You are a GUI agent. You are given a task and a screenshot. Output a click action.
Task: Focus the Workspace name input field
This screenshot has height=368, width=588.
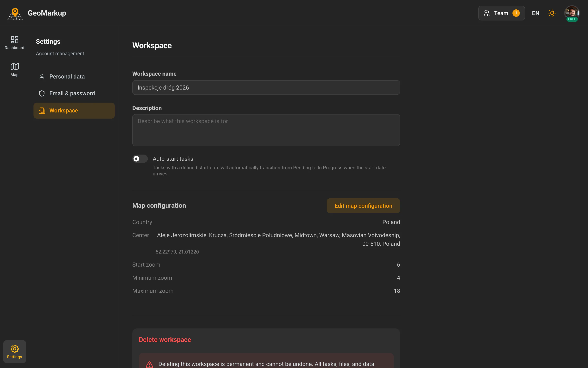click(266, 88)
